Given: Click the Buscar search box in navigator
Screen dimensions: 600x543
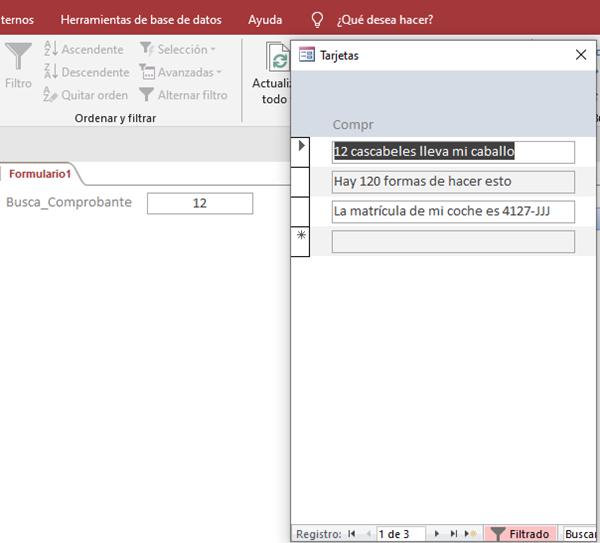Looking at the screenshot, I should (579, 533).
